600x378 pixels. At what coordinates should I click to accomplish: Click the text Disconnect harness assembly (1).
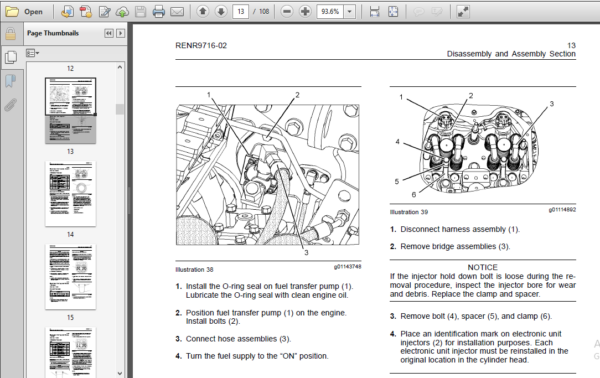pyautogui.click(x=460, y=229)
